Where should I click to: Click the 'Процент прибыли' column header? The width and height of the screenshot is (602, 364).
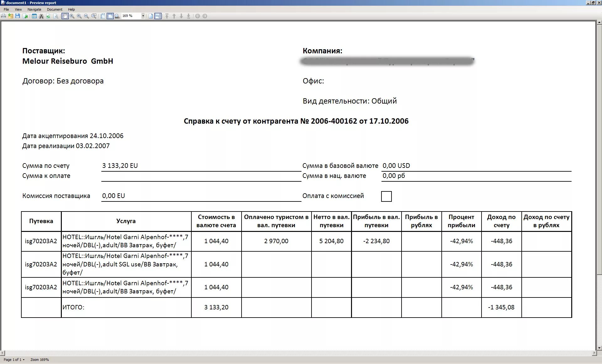[x=461, y=221]
